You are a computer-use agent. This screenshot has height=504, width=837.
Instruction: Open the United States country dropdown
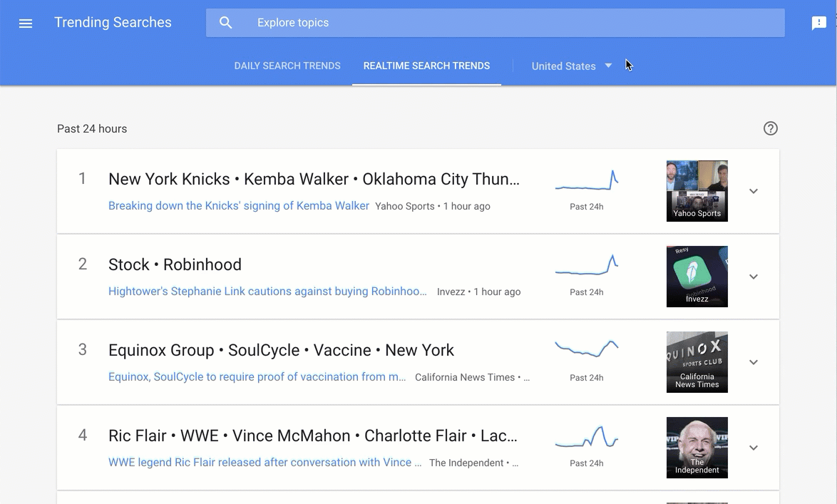click(571, 66)
